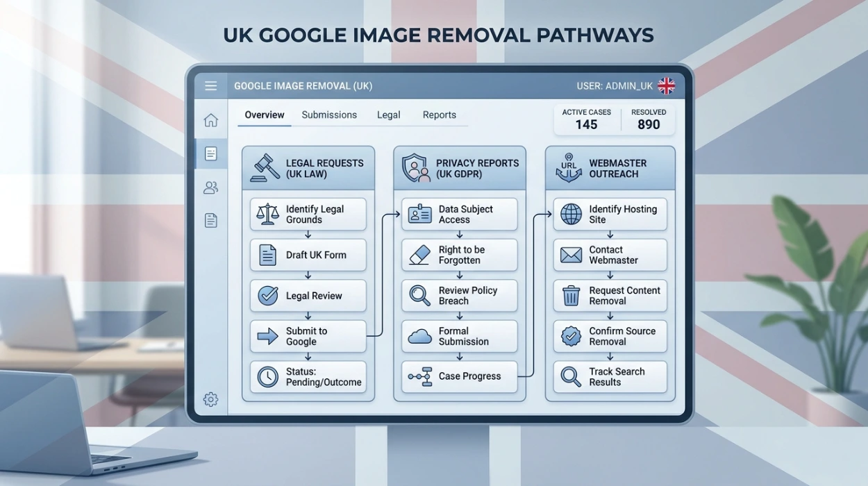This screenshot has width=868, height=486.
Task: Click the Formal Submission text
Action: (x=464, y=336)
